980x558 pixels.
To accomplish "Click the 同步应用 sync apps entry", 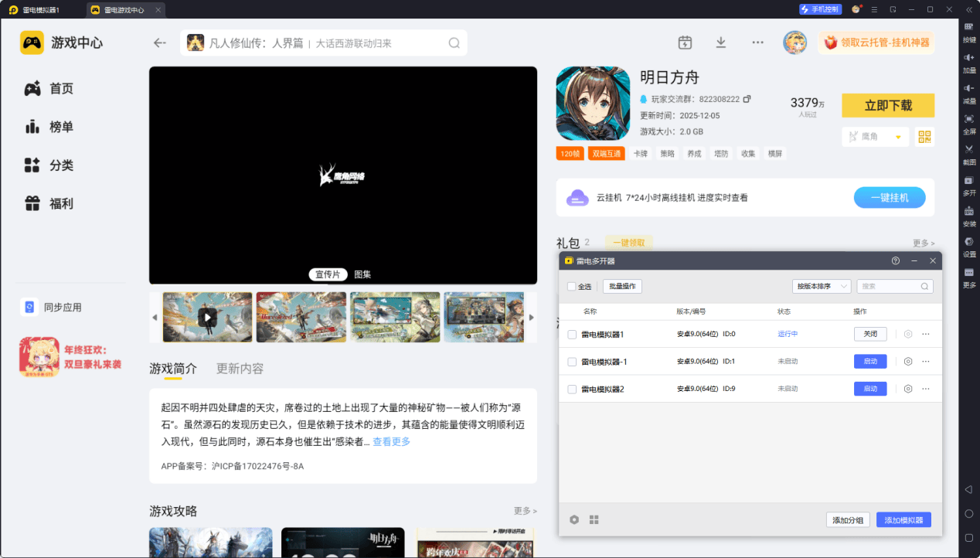I will pos(52,307).
